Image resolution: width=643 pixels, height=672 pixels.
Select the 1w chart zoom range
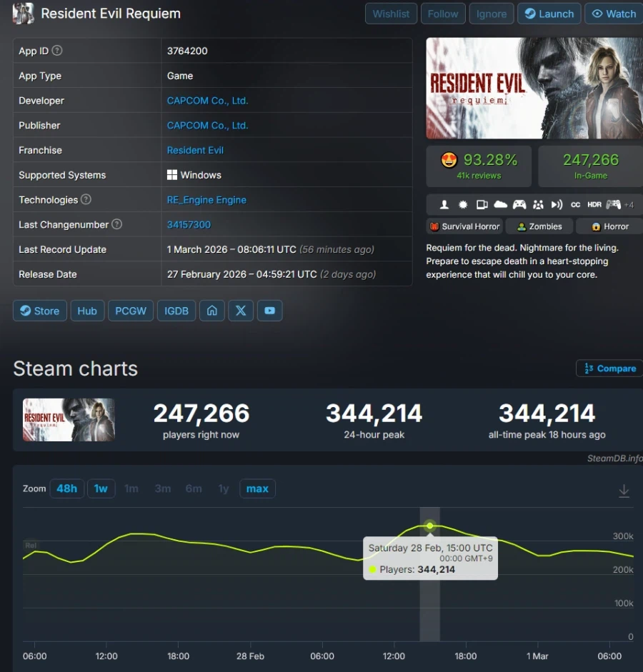101,488
